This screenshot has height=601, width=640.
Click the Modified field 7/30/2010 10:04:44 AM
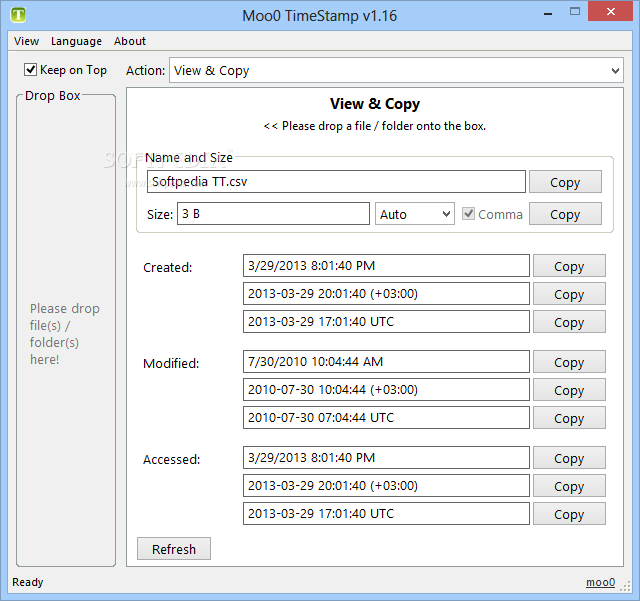(386, 362)
